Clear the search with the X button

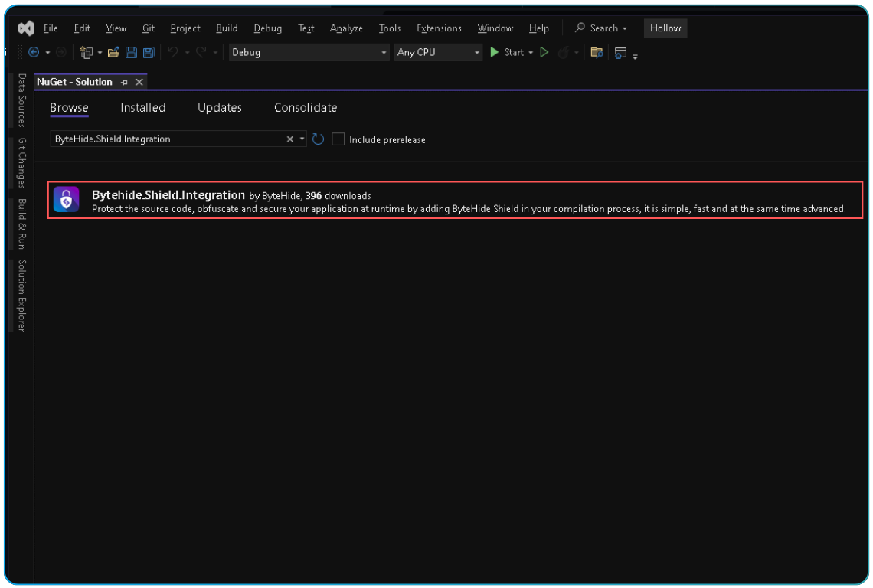(x=289, y=139)
